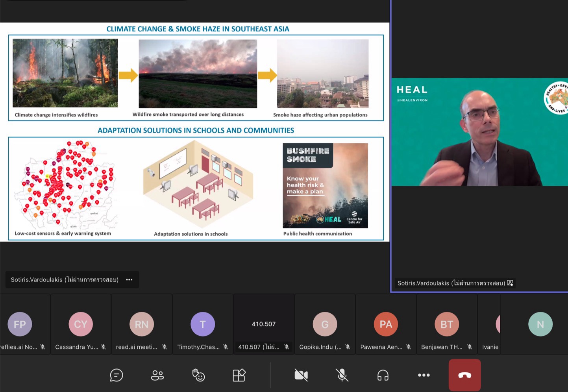Screen dimensions: 568x392
Task: Click the Paweena Aen participant avatar
Action: pyautogui.click(x=386, y=324)
